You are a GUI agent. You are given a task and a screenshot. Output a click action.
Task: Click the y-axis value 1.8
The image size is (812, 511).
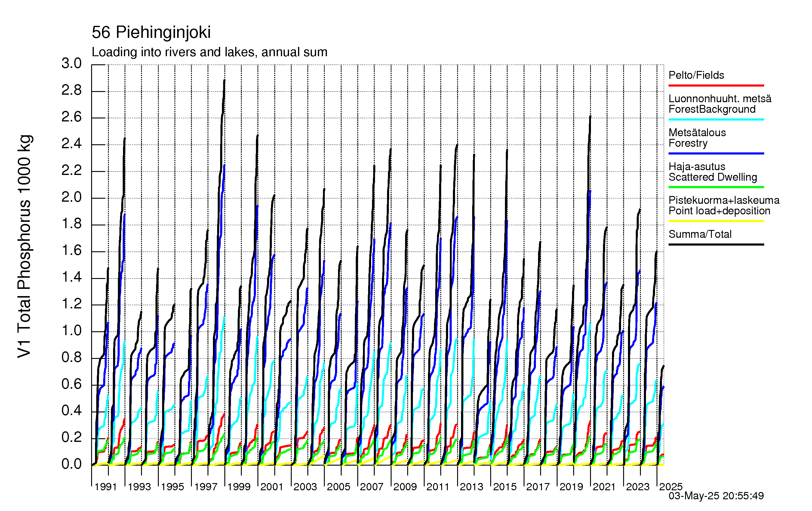click(72, 224)
